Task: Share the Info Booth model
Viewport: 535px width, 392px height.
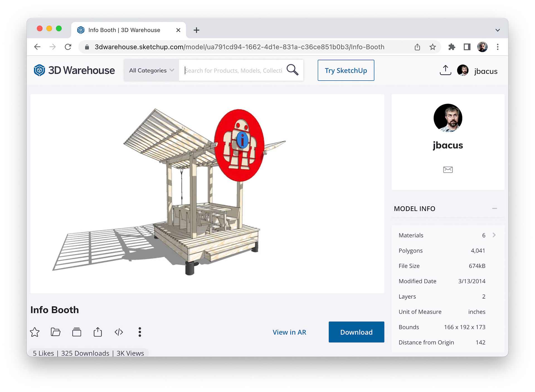Action: (x=98, y=332)
